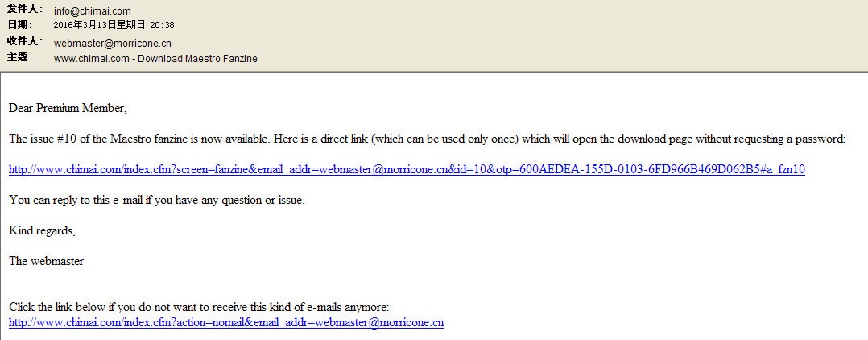Click the Kind regards line

42,231
